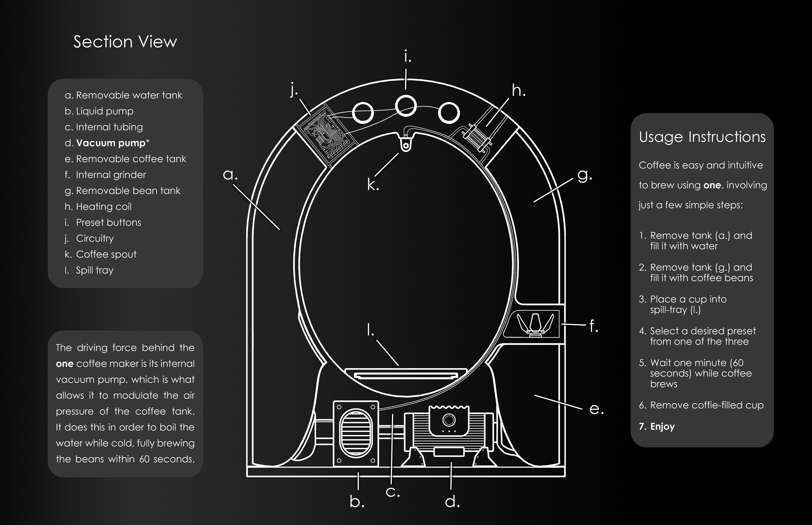Image resolution: width=812 pixels, height=525 pixels.
Task: Click the right preset button circle
Action: click(x=449, y=113)
